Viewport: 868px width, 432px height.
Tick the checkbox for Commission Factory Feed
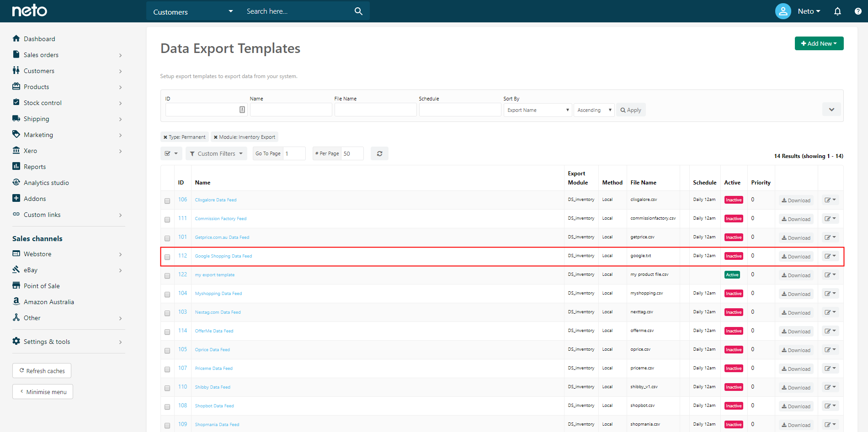tap(167, 220)
